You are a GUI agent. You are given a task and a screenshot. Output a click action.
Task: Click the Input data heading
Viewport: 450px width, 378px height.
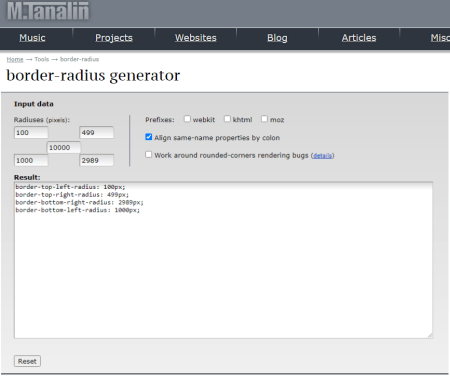click(34, 104)
